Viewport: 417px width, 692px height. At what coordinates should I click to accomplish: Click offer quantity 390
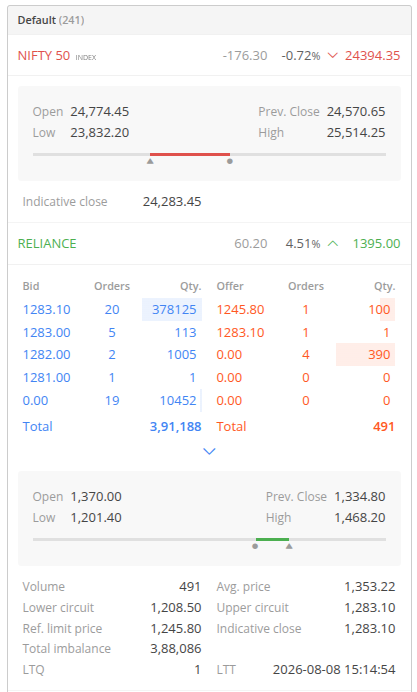point(379,355)
